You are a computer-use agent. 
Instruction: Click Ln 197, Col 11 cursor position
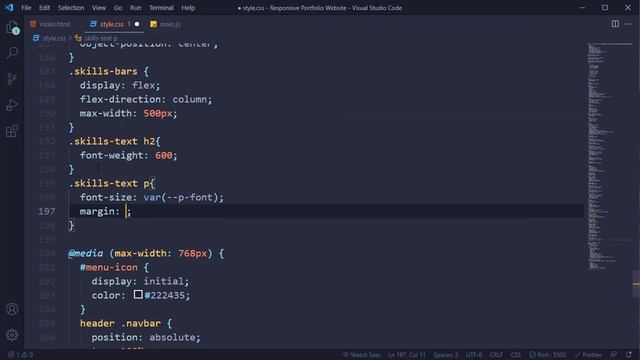407,355
